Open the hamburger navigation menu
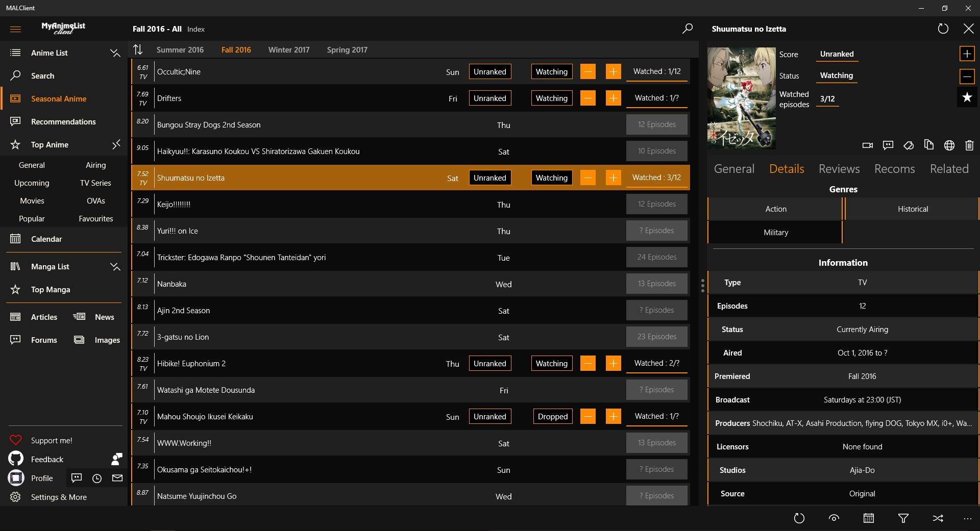 15,29
